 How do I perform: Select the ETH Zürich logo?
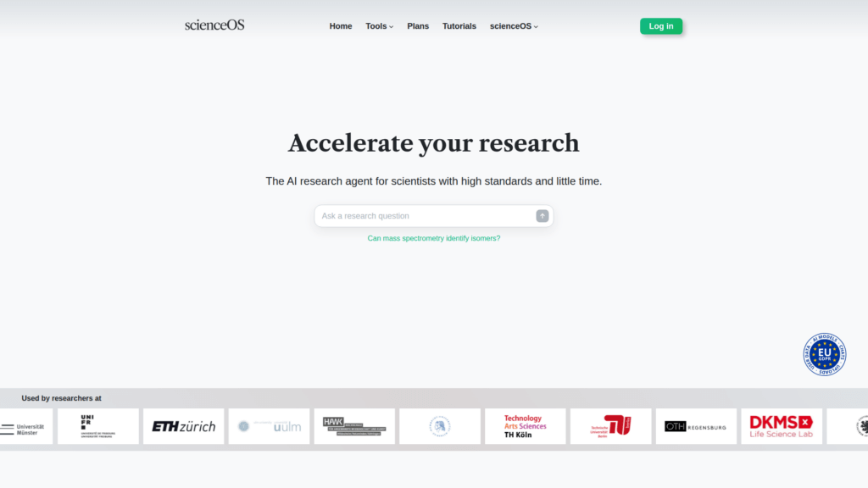[x=183, y=426]
